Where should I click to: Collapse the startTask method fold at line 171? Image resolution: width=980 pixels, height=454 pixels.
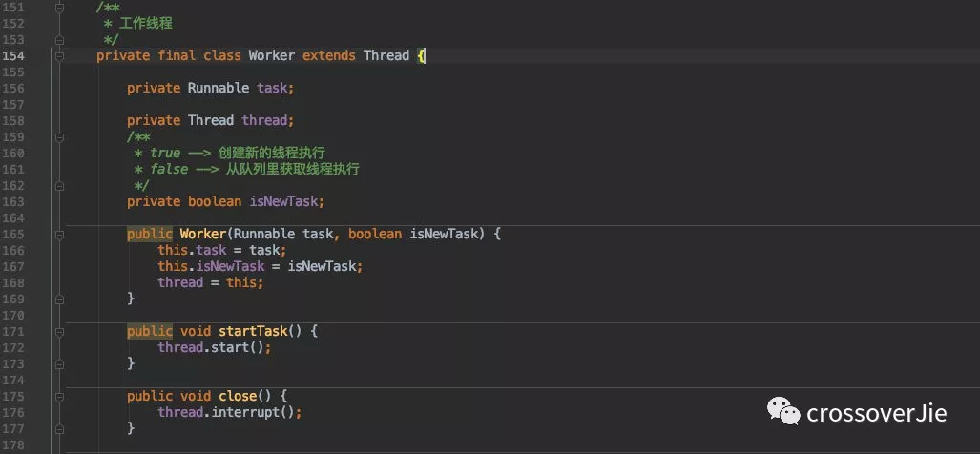pyautogui.click(x=59, y=332)
